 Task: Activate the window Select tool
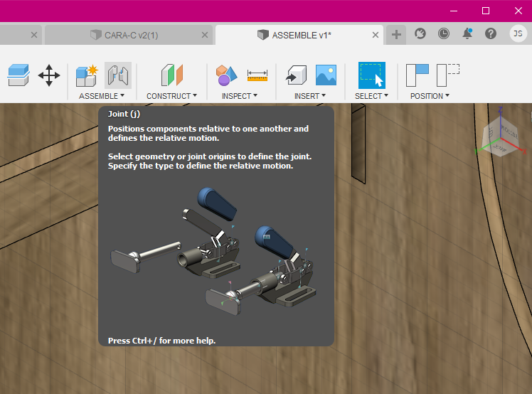pyautogui.click(x=372, y=75)
